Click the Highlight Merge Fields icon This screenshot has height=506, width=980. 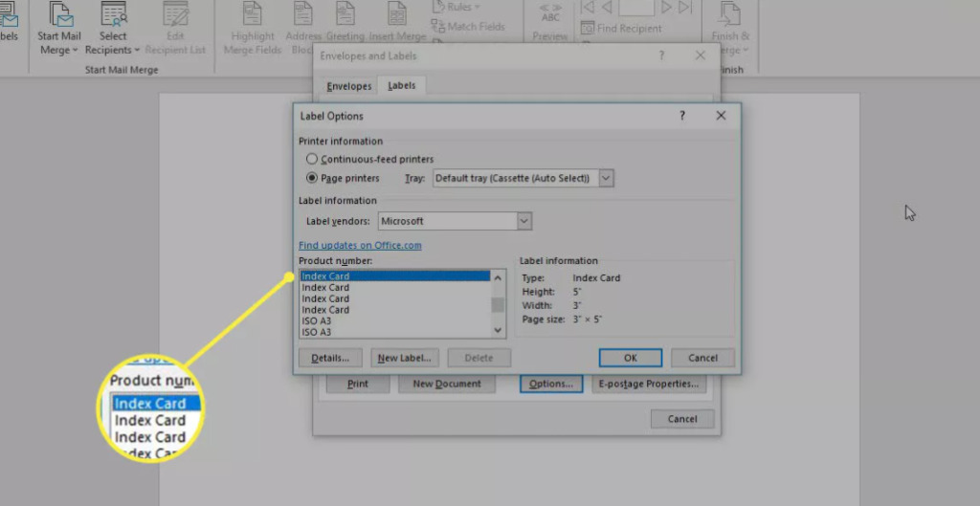pyautogui.click(x=253, y=16)
